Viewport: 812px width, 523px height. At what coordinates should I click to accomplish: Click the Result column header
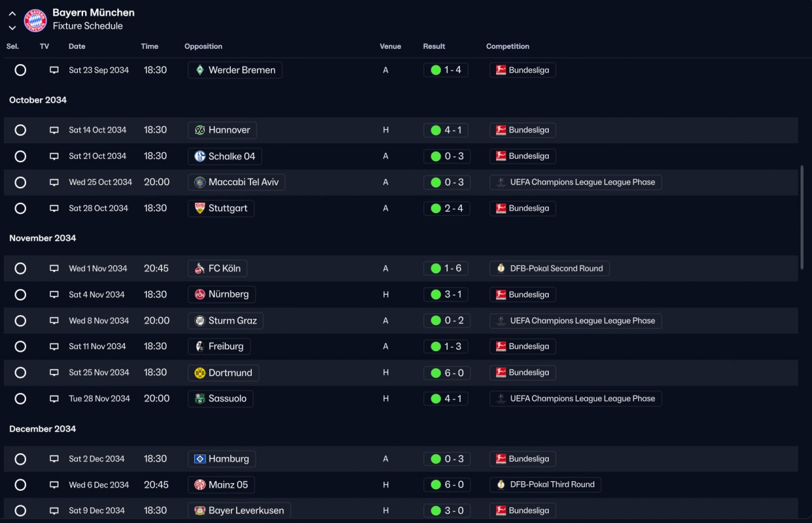434,46
